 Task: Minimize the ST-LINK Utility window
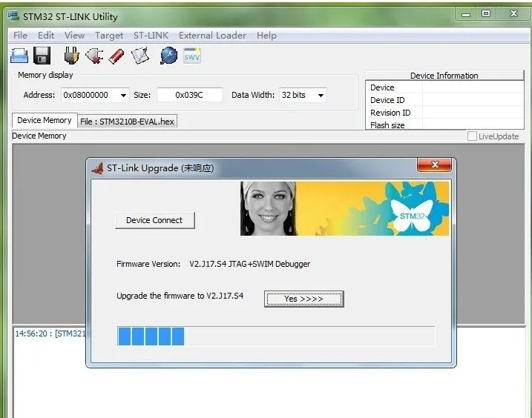pos(466,14)
